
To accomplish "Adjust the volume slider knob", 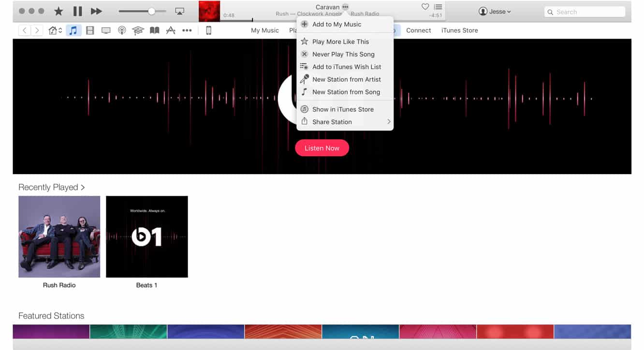I will click(x=152, y=11).
